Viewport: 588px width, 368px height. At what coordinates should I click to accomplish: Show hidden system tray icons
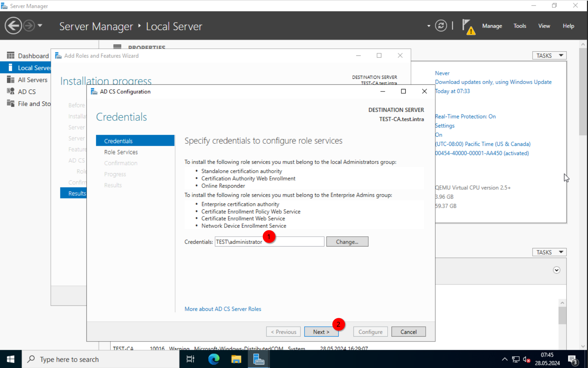tap(505, 359)
